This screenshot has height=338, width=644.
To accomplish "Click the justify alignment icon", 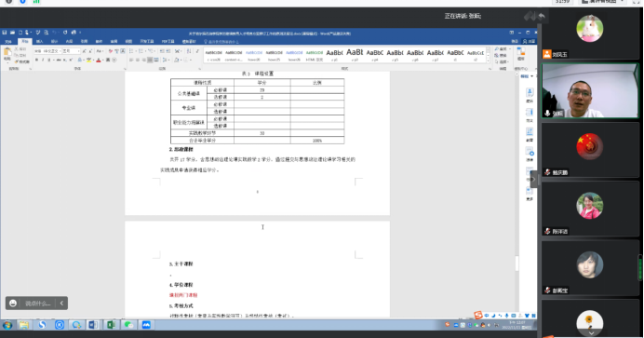I will click(150, 60).
